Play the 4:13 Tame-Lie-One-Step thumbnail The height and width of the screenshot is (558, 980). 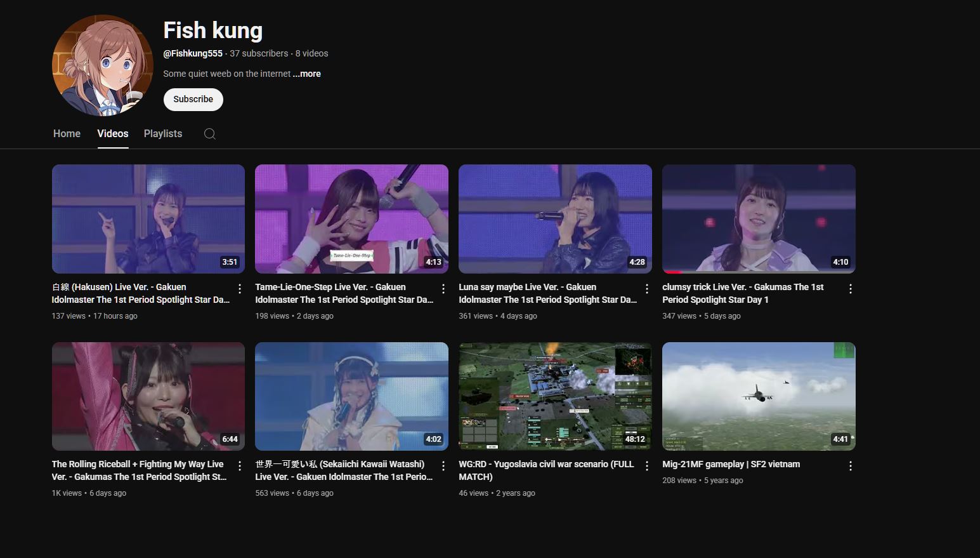tap(351, 219)
